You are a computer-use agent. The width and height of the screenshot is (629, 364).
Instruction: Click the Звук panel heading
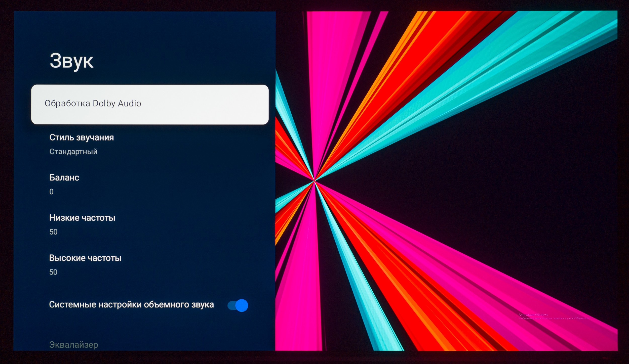pyautogui.click(x=71, y=61)
